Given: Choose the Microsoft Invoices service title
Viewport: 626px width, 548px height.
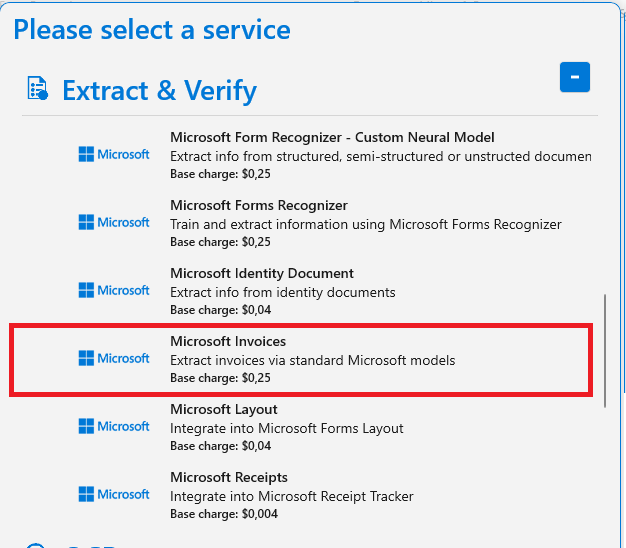Looking at the screenshot, I should pos(228,341).
